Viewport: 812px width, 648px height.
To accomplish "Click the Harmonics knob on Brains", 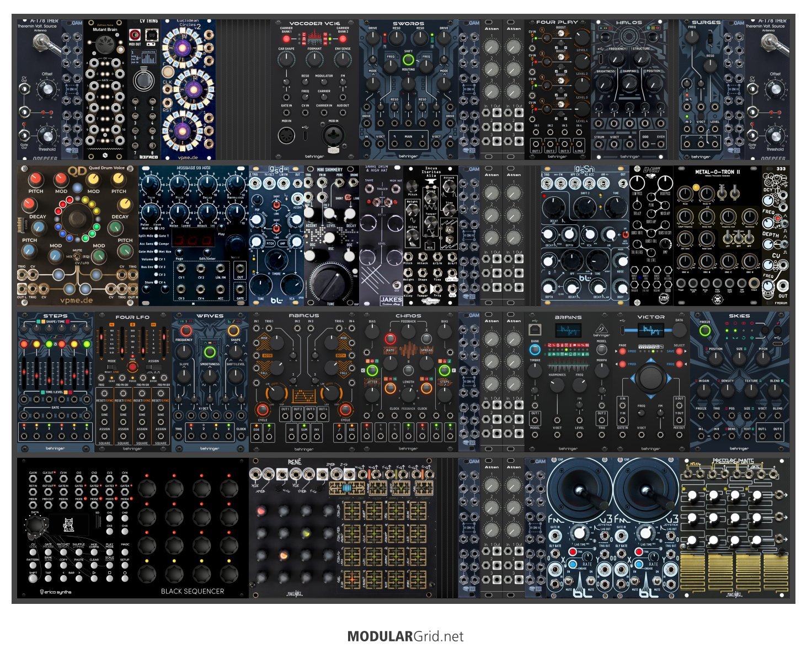I will [557, 385].
